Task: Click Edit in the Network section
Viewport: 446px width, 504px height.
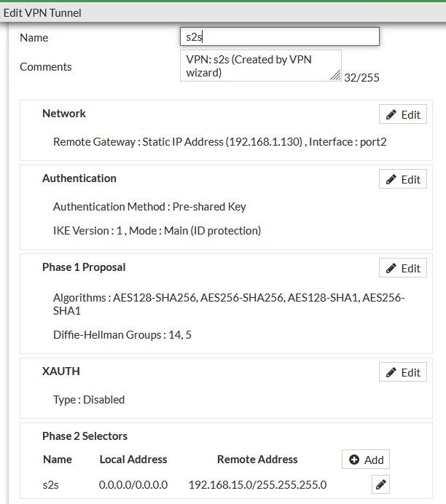Action: point(403,114)
